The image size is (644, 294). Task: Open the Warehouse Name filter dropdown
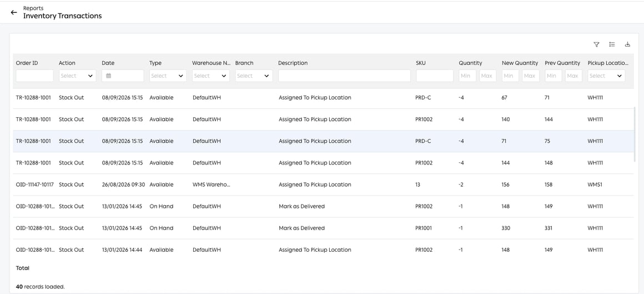[211, 76]
